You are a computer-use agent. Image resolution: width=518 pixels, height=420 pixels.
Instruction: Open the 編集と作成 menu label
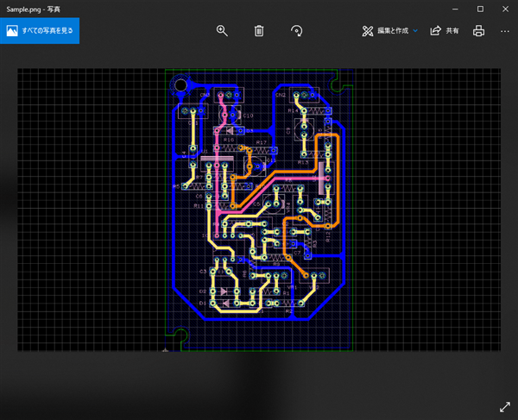tap(393, 30)
